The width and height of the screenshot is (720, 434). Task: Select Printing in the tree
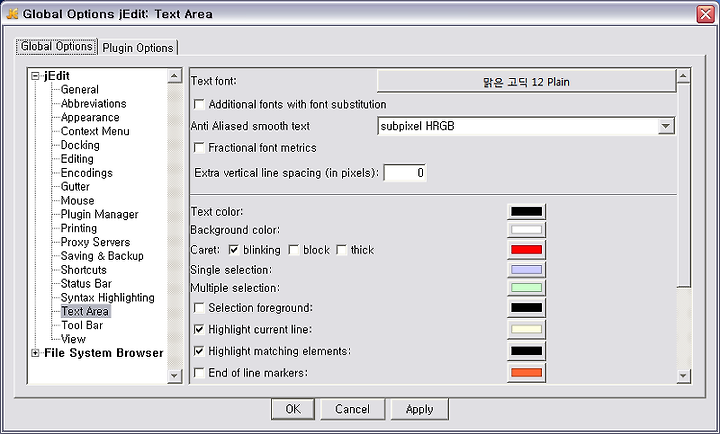coord(79,228)
